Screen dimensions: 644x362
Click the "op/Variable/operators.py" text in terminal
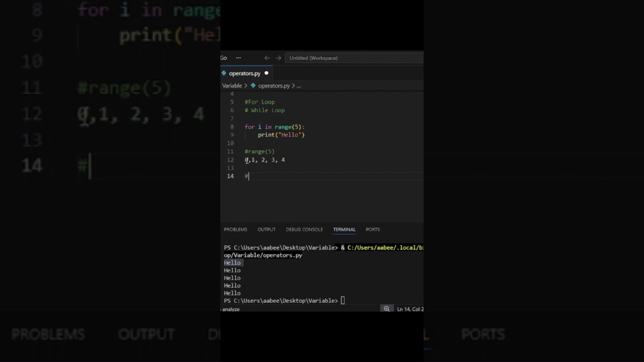[x=263, y=255]
